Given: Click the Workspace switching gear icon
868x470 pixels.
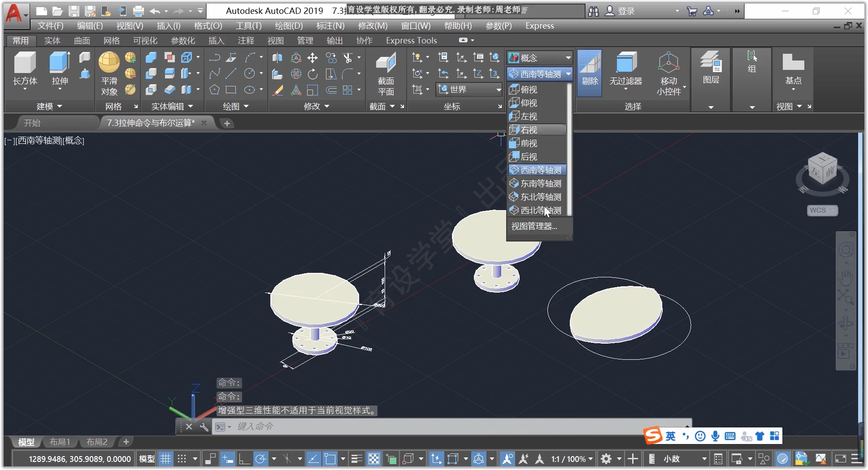Looking at the screenshot, I should click(x=606, y=459).
